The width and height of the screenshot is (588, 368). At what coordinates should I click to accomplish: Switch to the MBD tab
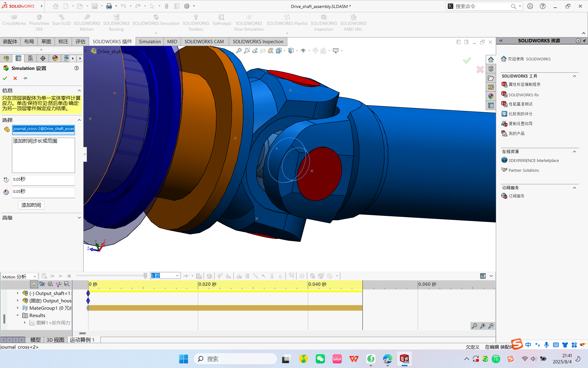pyautogui.click(x=172, y=41)
